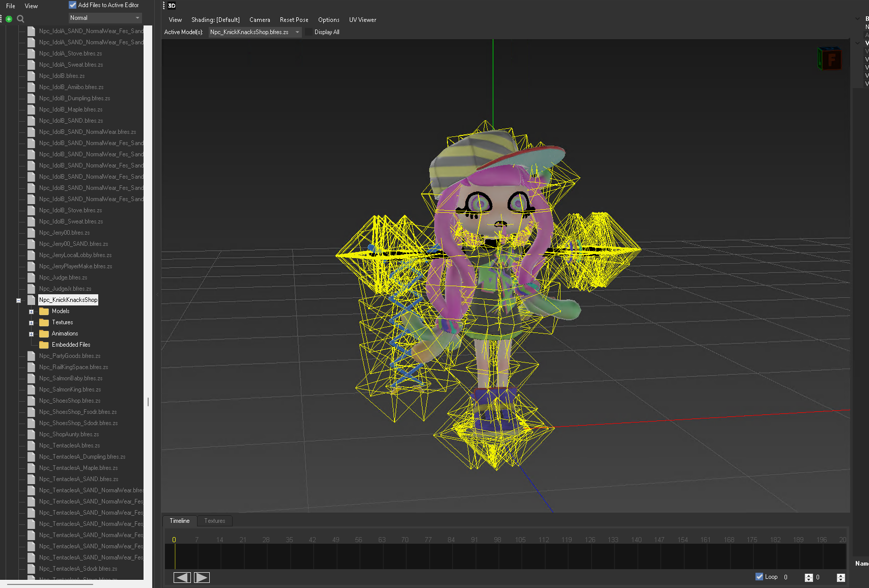Viewport: 869px width, 588px height.
Task: Toggle the Loop checkbox
Action: pyautogui.click(x=759, y=577)
